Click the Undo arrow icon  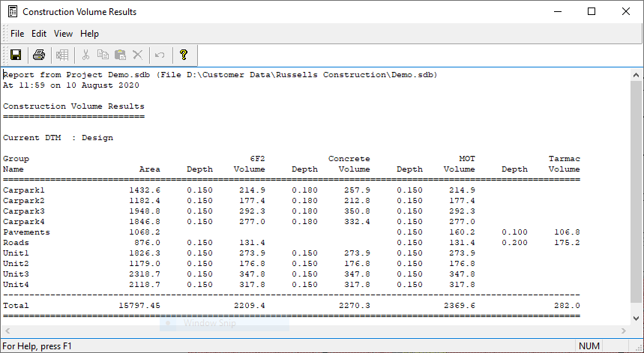(x=160, y=55)
